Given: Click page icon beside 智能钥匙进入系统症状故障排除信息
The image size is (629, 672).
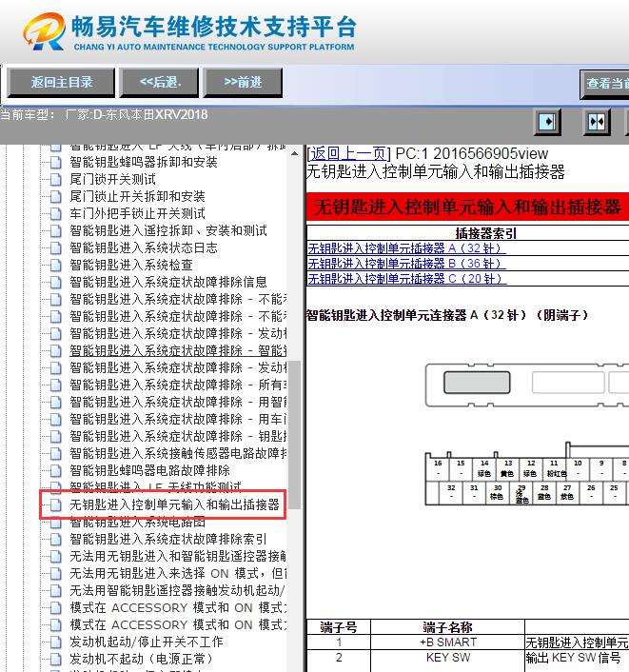Looking at the screenshot, I should 56,283.
